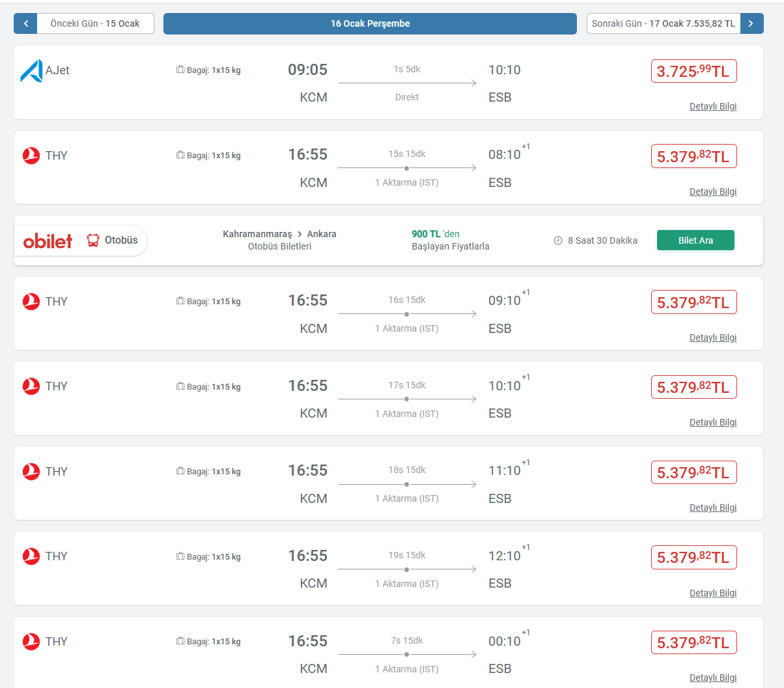The width and height of the screenshot is (784, 688).
Task: Open Sonraki Gün 17 Ocak prices
Action: pos(663,23)
